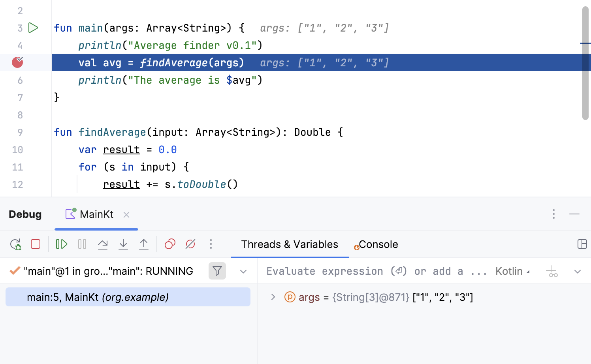This screenshot has height=364, width=591.
Task: Open the debug panel layout settings icon
Action: tap(582, 244)
